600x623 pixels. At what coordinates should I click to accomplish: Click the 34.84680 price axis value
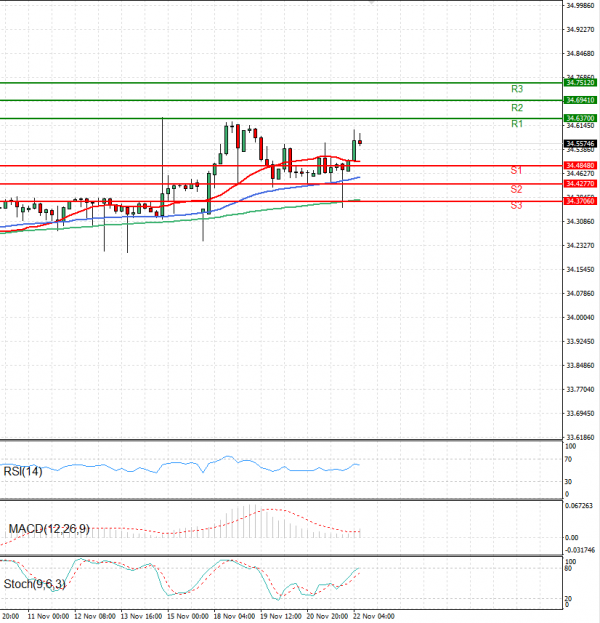tap(580, 54)
